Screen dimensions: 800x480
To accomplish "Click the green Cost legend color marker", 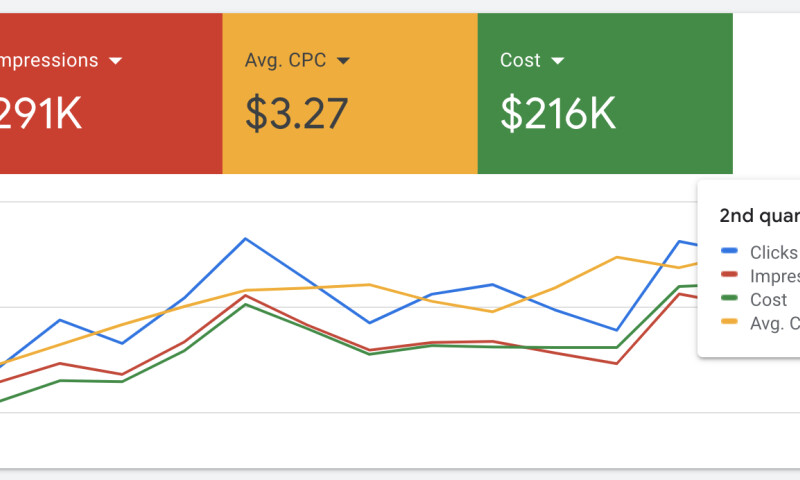I will pyautogui.click(x=729, y=299).
